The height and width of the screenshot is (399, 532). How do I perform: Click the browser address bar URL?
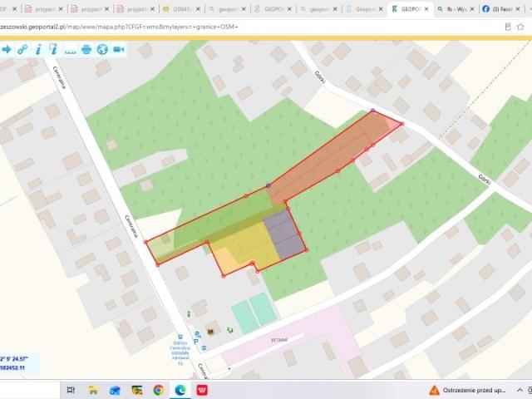click(119, 27)
